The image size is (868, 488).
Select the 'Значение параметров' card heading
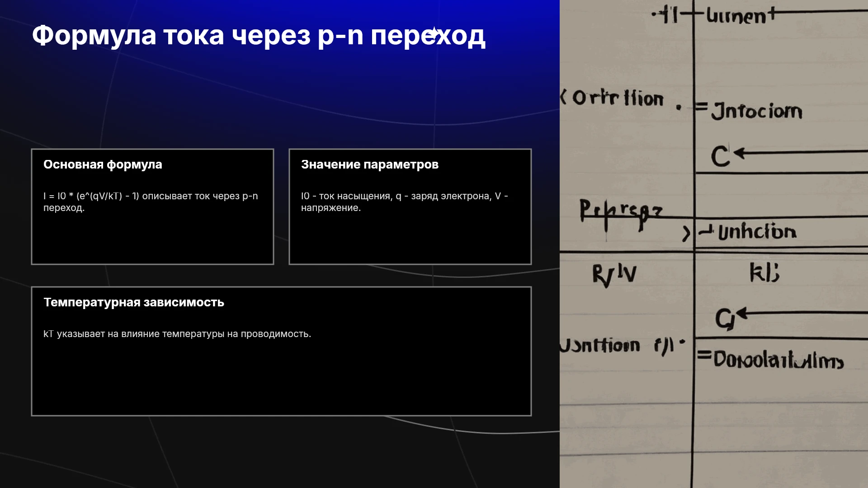tap(370, 164)
